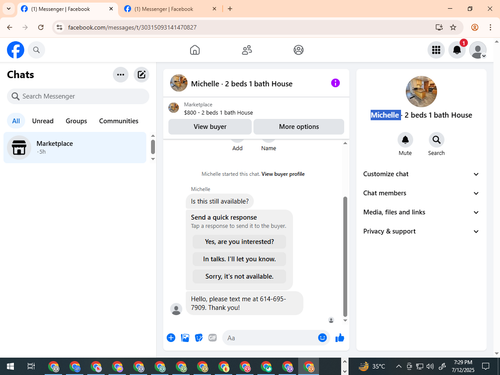Expand Privacy & support section
The image size is (500, 375).
(x=421, y=231)
